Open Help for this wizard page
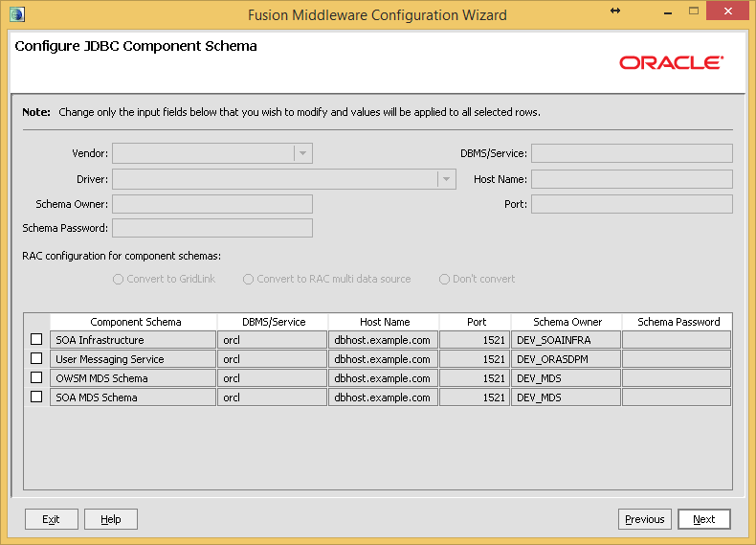This screenshot has height=545, width=756. coord(111,519)
